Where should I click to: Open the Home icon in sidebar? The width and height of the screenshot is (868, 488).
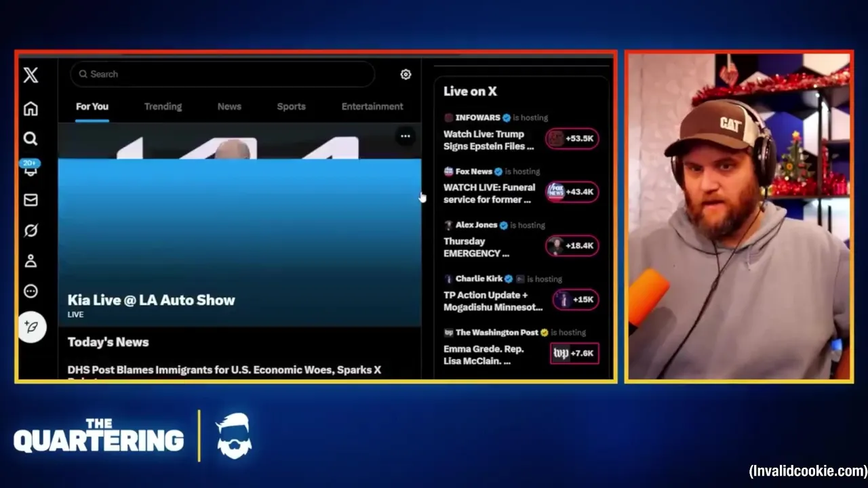[31, 108]
